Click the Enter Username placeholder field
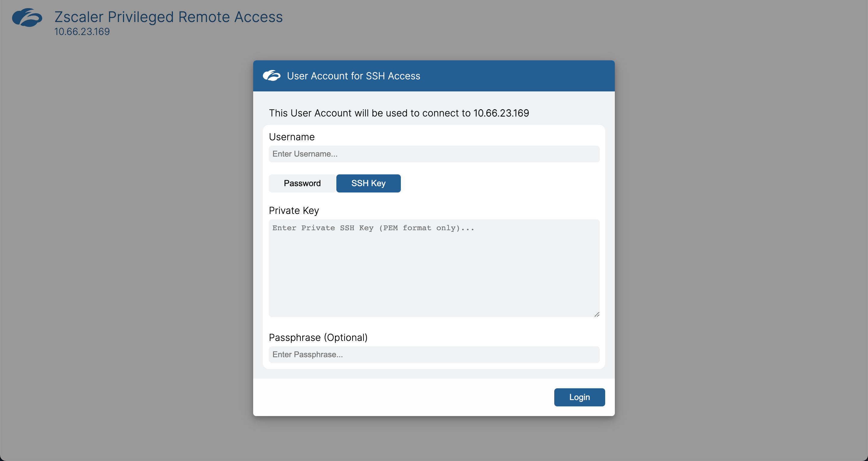The width and height of the screenshot is (868, 461). tap(434, 154)
